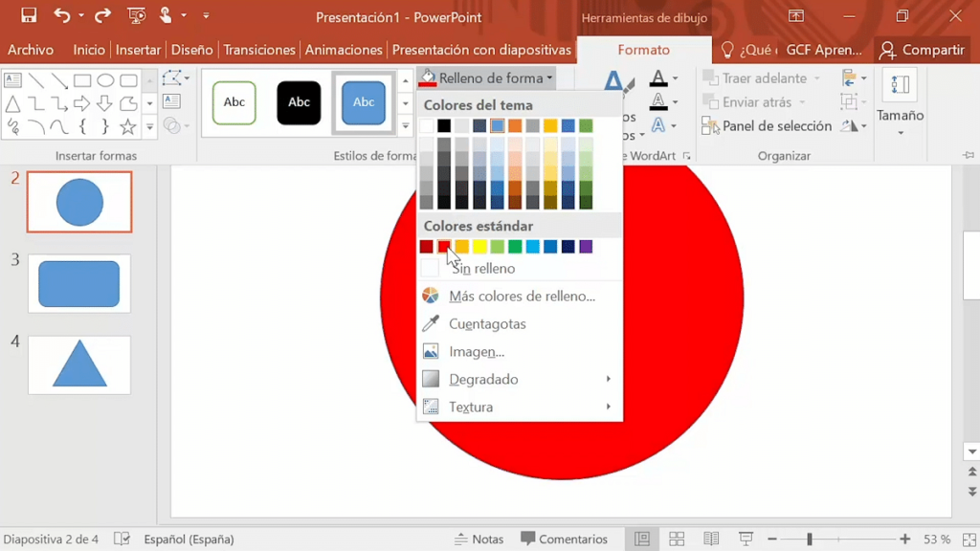Click Más colores de relleno...
The image size is (980, 551).
[x=522, y=297]
